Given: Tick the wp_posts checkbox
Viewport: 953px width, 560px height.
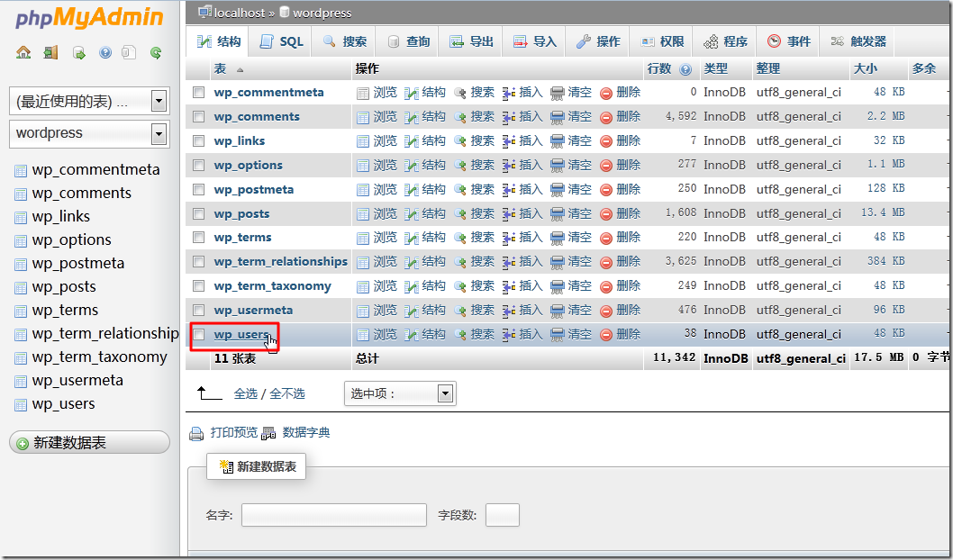Looking at the screenshot, I should (199, 213).
